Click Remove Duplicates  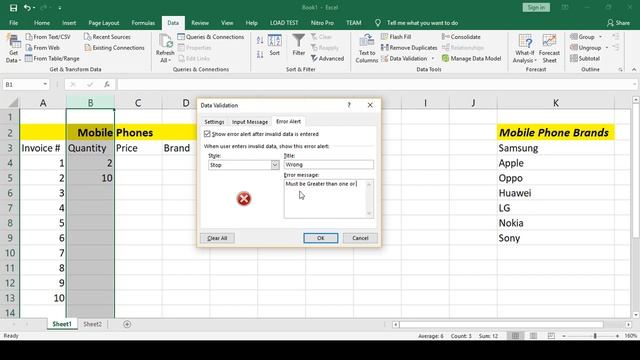click(x=409, y=48)
